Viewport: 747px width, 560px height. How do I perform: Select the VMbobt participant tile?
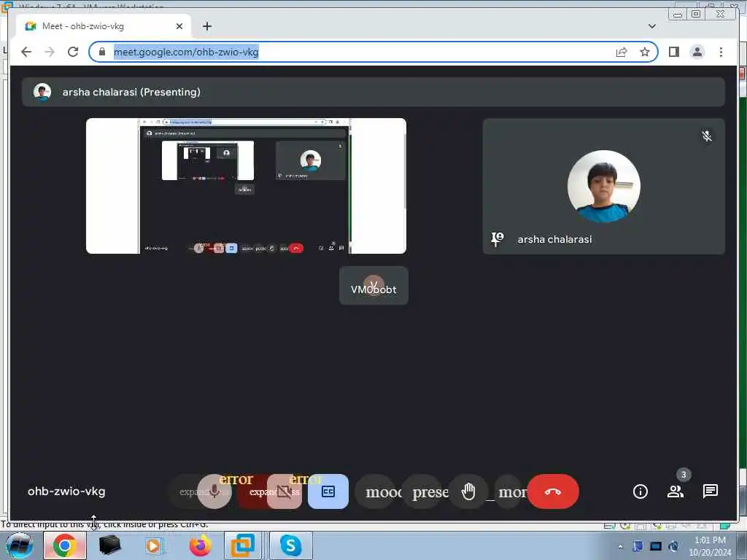pos(373,286)
